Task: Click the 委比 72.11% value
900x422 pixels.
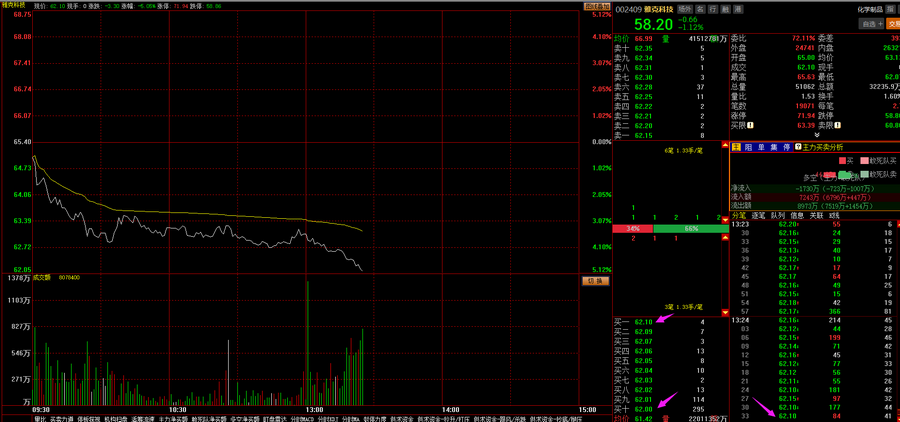Action: coord(804,38)
